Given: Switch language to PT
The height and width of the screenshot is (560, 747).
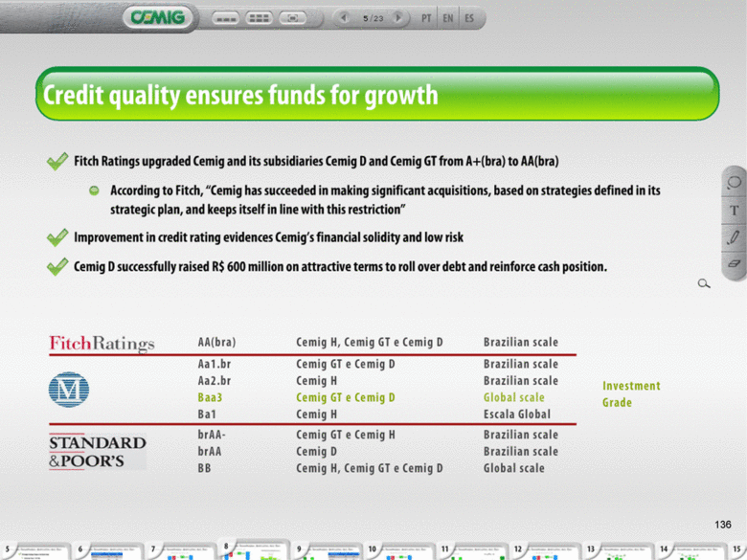Looking at the screenshot, I should tap(426, 18).
